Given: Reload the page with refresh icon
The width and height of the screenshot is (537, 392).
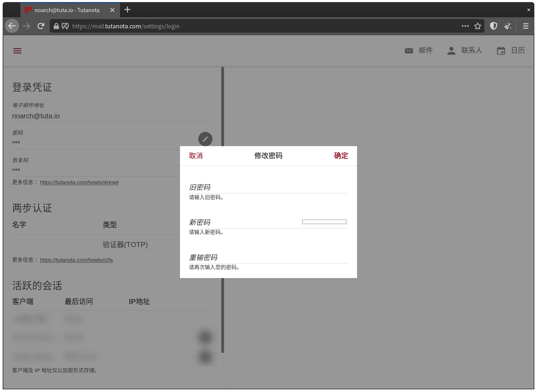Looking at the screenshot, I should click(41, 26).
